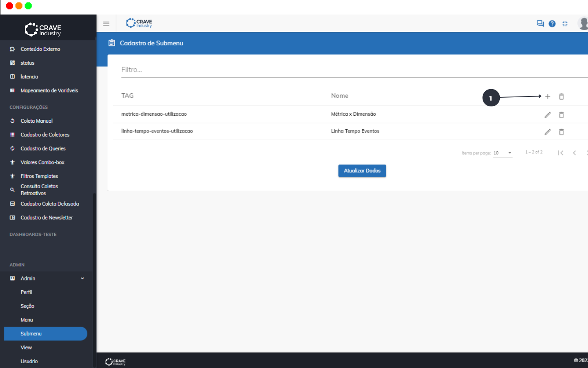Click the Crave Industry sidebar logo
The width and height of the screenshot is (588, 368).
coord(43,29)
